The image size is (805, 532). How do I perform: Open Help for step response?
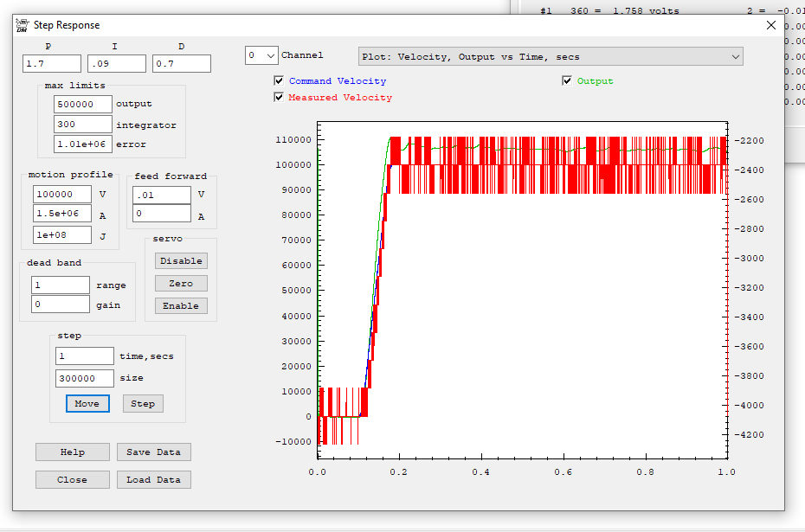pos(73,452)
